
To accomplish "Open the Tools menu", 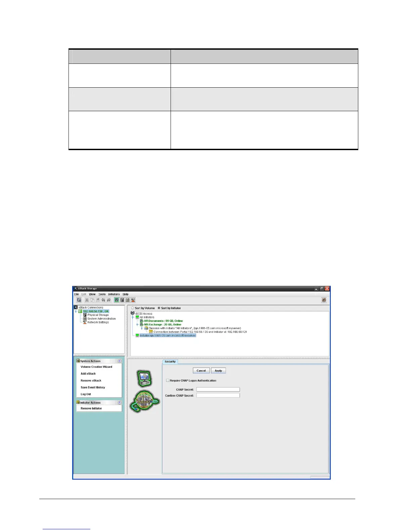I will click(x=102, y=294).
